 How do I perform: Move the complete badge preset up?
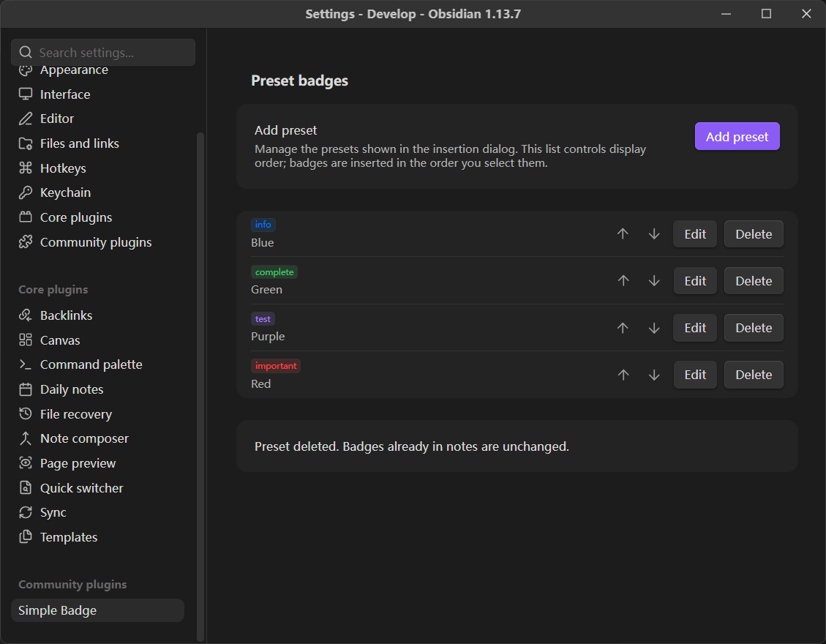click(623, 280)
